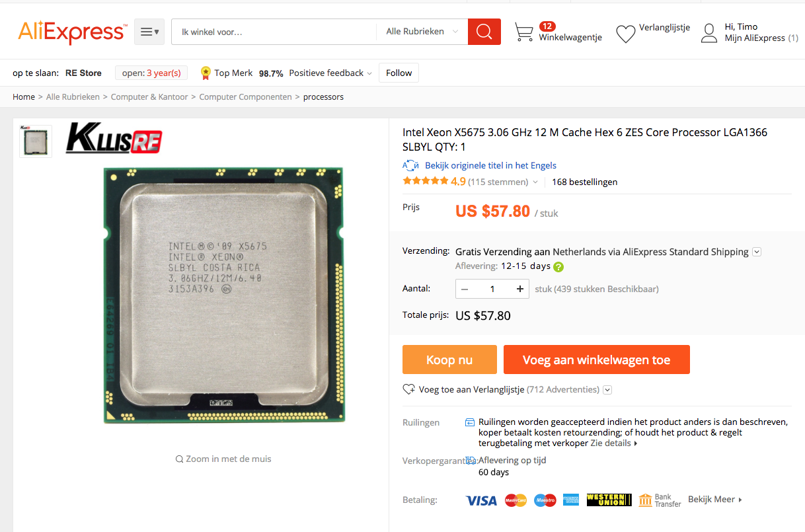Open the Verlanglijstje heart icon
The height and width of the screenshot is (532, 805).
tap(625, 34)
